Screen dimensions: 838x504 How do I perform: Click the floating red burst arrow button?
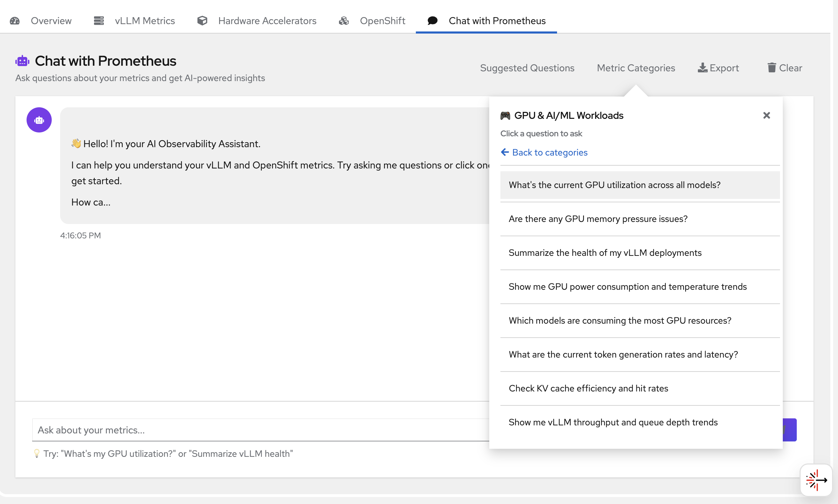tap(816, 480)
